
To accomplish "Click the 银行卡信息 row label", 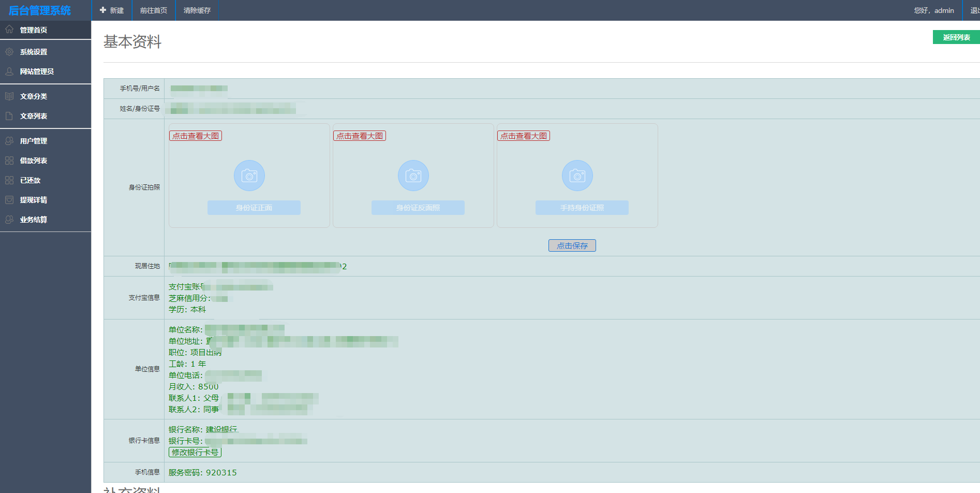I will 144,440.
